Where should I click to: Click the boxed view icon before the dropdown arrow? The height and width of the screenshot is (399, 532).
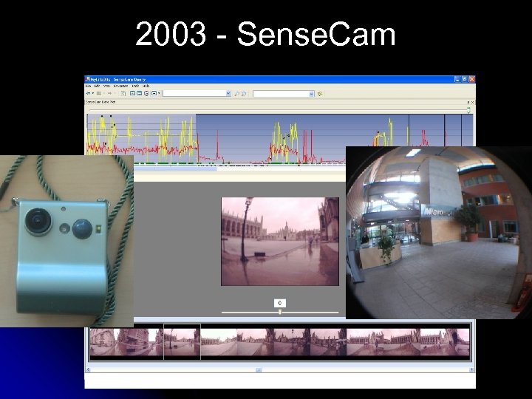click(x=154, y=93)
